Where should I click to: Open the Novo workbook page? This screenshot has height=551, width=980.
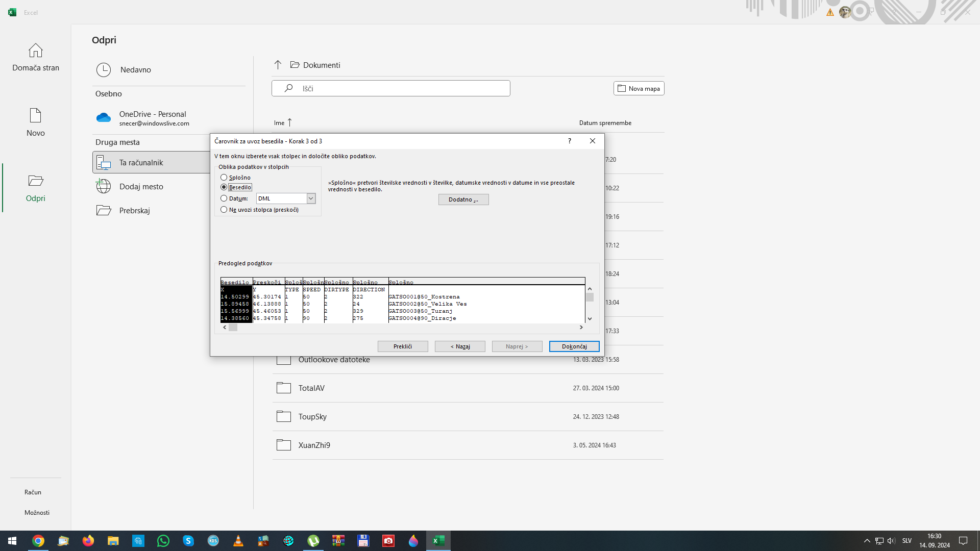36,122
